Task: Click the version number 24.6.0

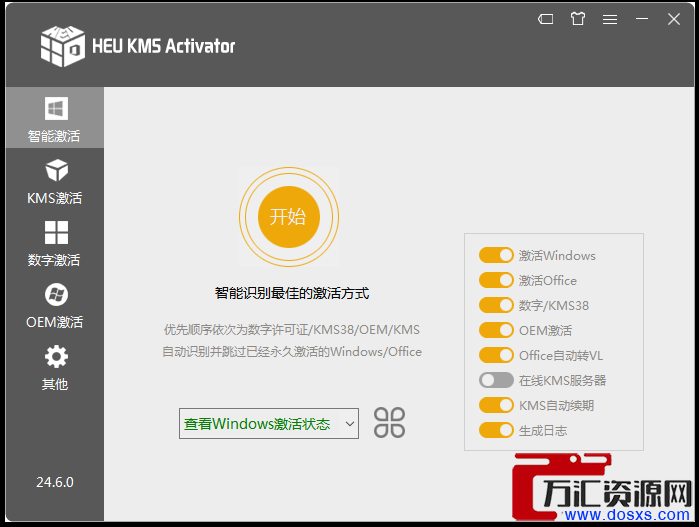Action: (x=55, y=482)
